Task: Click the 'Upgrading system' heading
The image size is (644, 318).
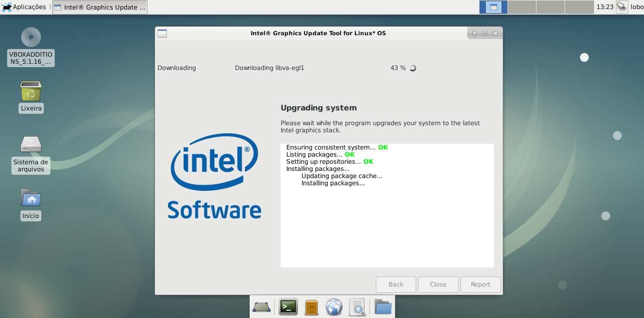Action: (319, 108)
